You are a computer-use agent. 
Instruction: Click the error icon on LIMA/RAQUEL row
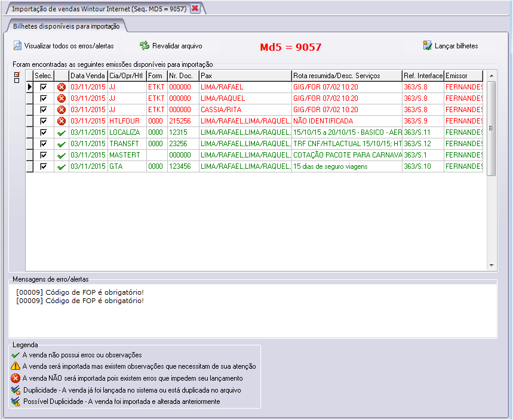[x=61, y=98]
